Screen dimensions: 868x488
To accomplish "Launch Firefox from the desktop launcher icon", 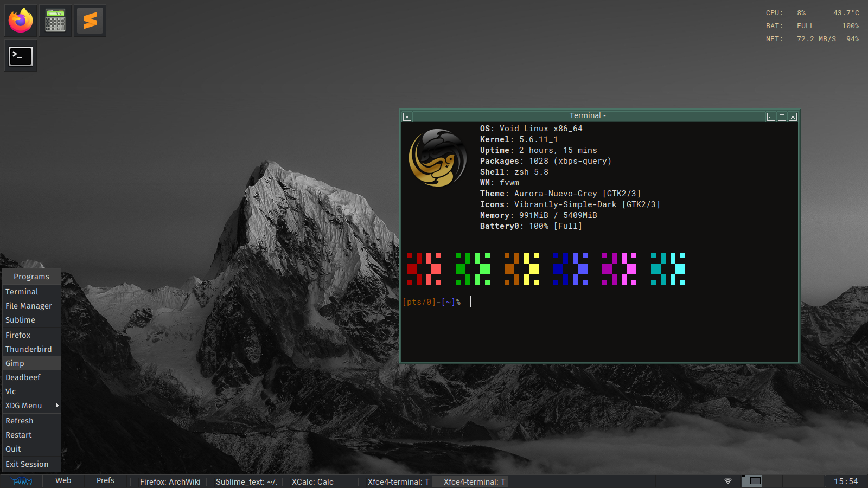I will tap(21, 21).
